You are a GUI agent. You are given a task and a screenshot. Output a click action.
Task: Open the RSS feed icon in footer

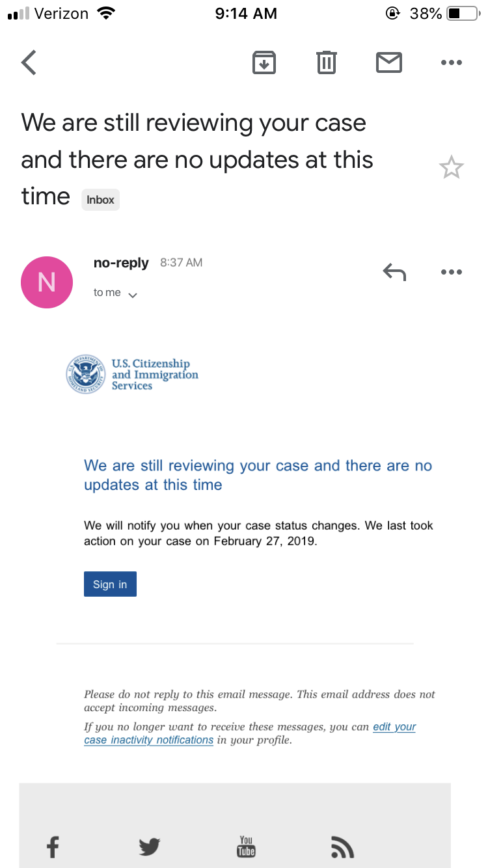(342, 847)
